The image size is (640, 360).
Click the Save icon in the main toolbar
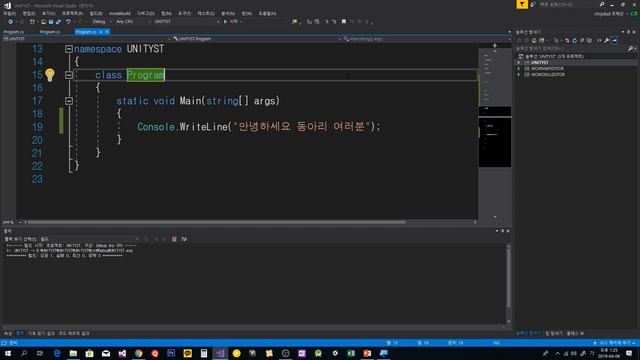tap(51, 22)
